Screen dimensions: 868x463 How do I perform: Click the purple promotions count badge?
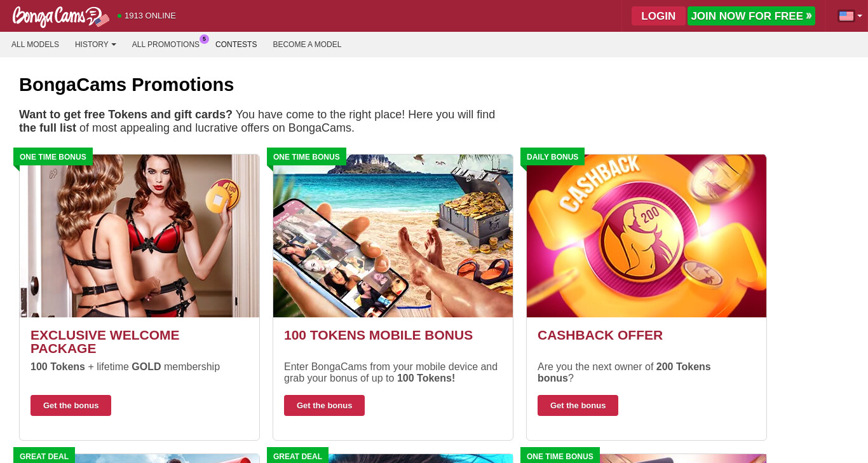click(x=204, y=39)
